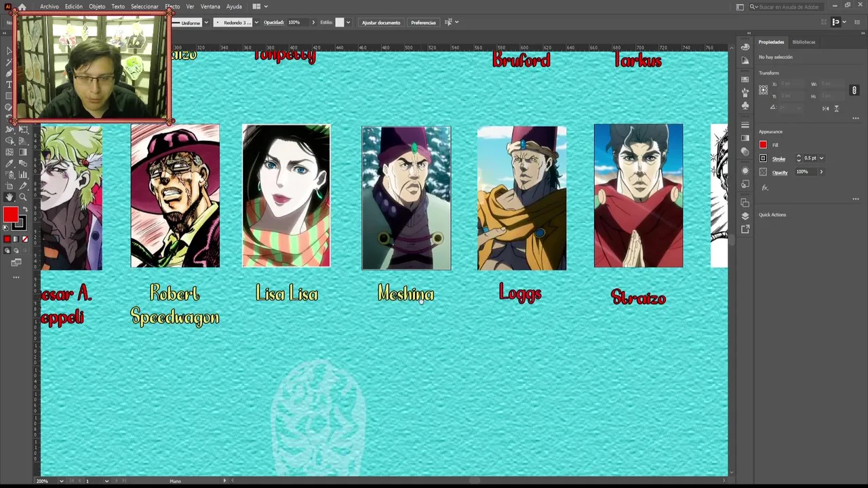868x488 pixels.
Task: Select the Hand tool
Action: coord(9,197)
